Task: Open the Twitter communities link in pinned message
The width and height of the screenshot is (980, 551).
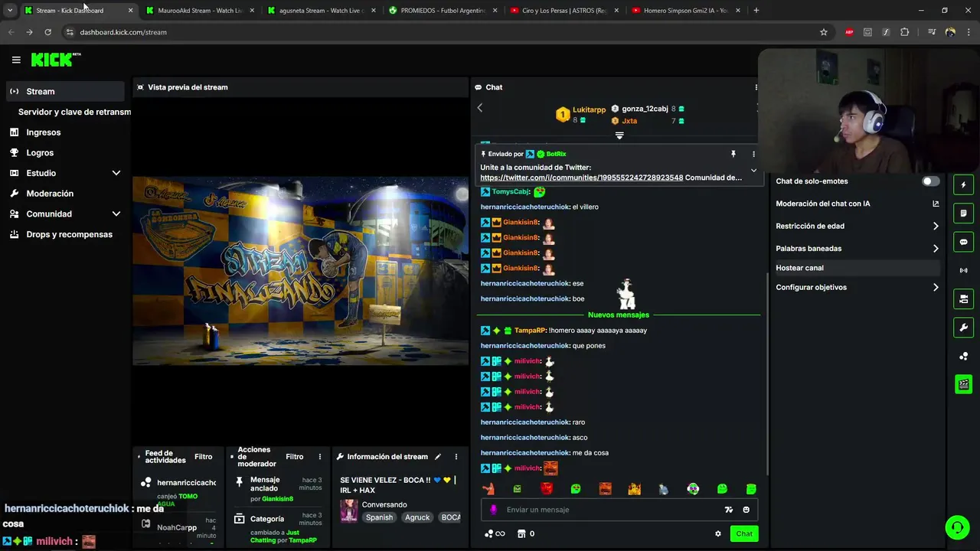Action: point(582,178)
